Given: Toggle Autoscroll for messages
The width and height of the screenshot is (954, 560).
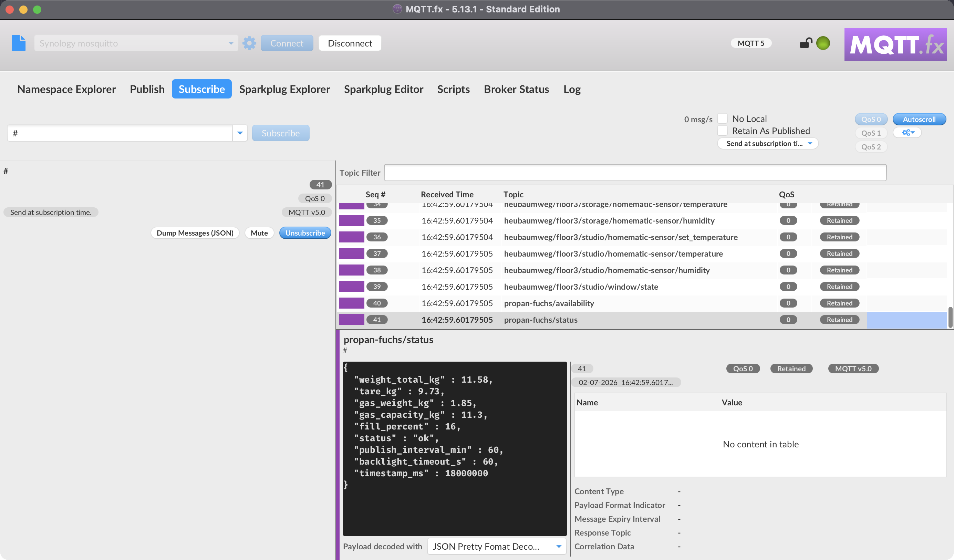Looking at the screenshot, I should tap(919, 119).
